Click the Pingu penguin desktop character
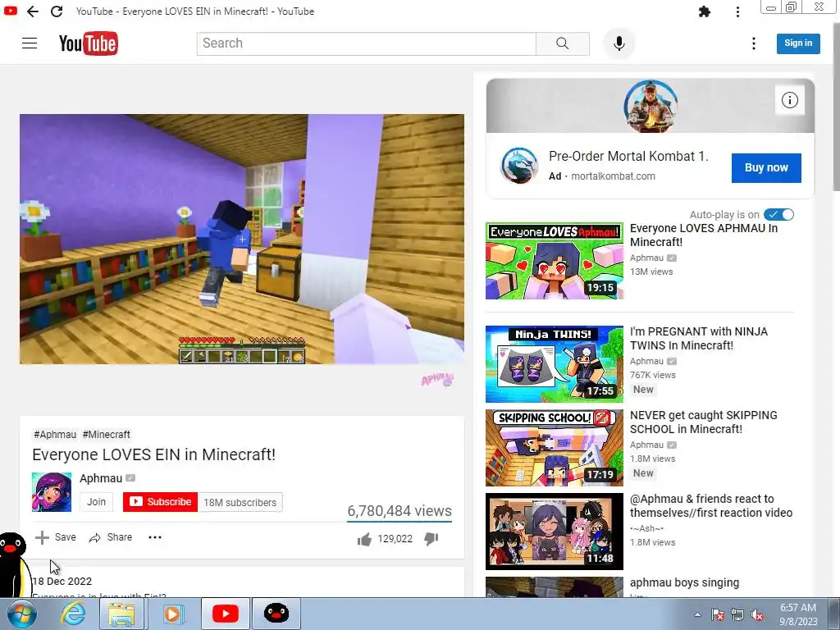The image size is (840, 630). (15, 564)
